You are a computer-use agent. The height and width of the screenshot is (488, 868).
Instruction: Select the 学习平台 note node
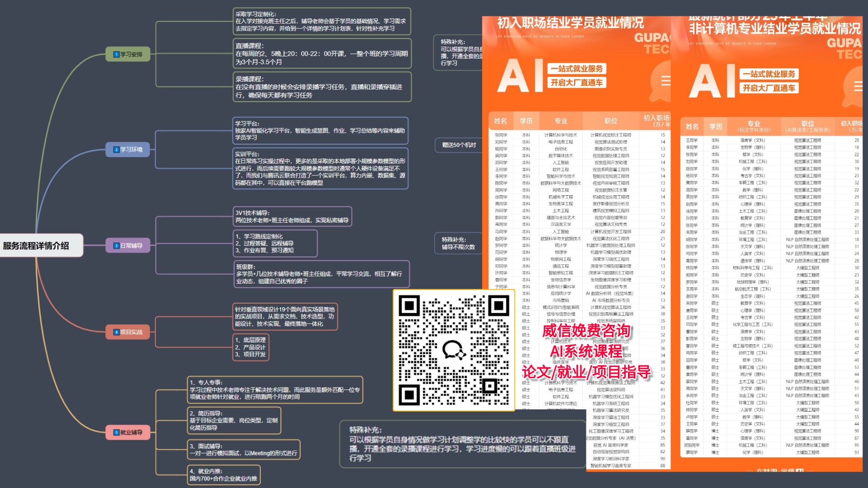[x=320, y=131]
